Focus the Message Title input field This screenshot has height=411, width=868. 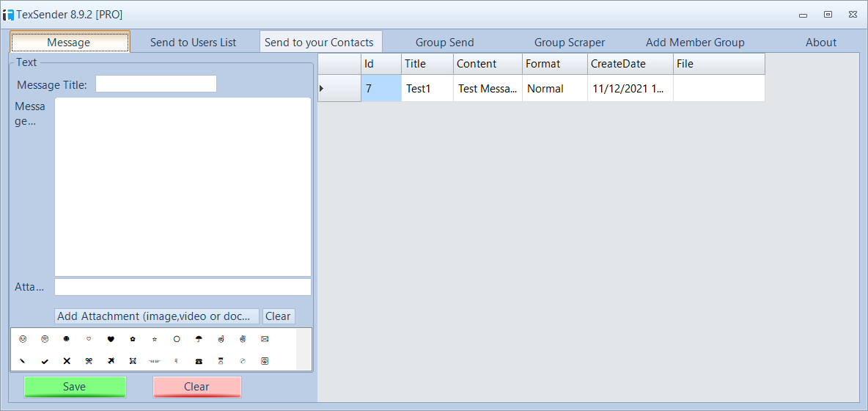156,84
